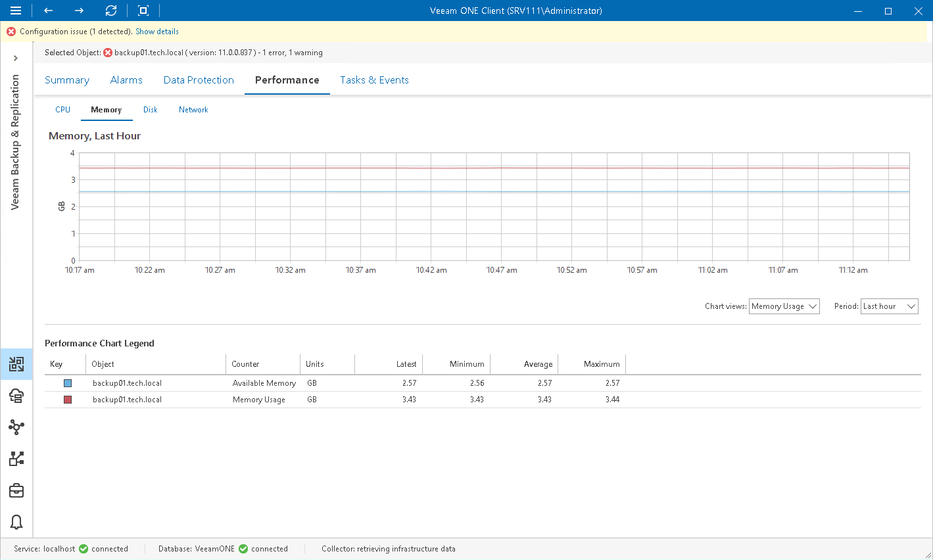The height and width of the screenshot is (560, 933).
Task: Switch to the Tasks & Events tab
Action: (x=374, y=80)
